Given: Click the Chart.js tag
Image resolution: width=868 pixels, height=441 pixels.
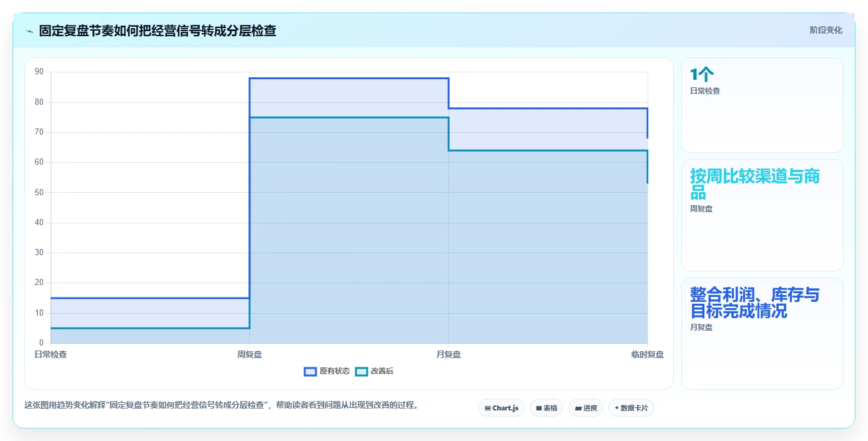Looking at the screenshot, I should pyautogui.click(x=501, y=408).
